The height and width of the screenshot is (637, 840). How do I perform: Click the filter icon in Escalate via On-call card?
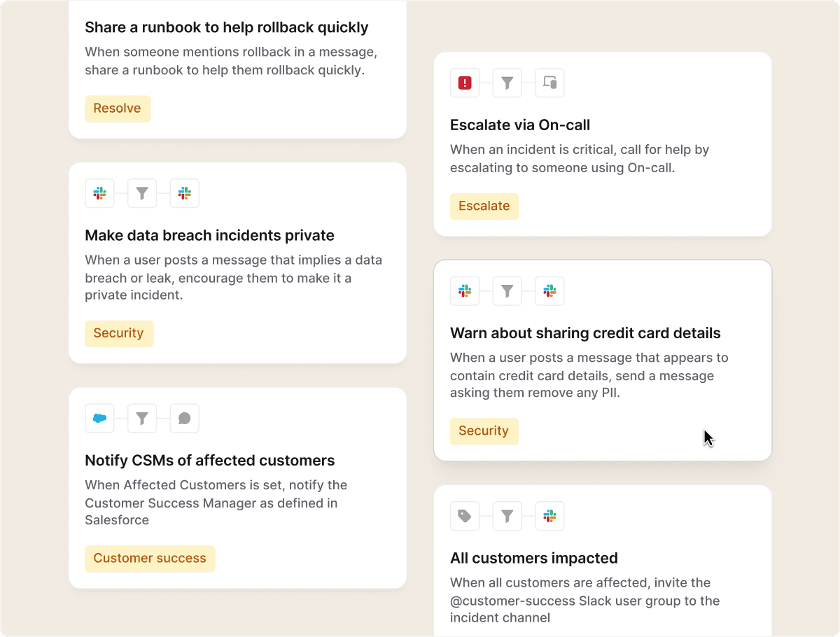tap(507, 83)
